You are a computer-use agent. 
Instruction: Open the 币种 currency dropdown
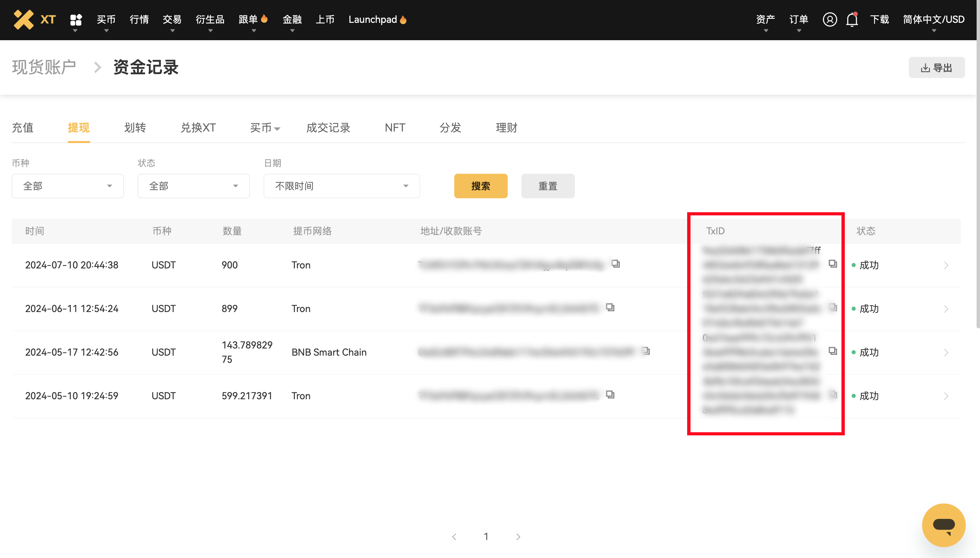click(67, 186)
